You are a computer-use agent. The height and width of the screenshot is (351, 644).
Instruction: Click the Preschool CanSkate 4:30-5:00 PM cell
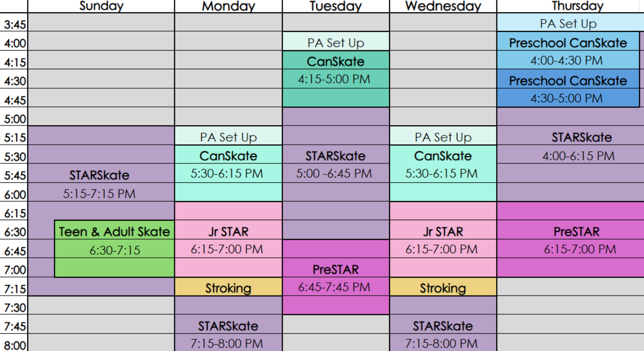[568, 88]
